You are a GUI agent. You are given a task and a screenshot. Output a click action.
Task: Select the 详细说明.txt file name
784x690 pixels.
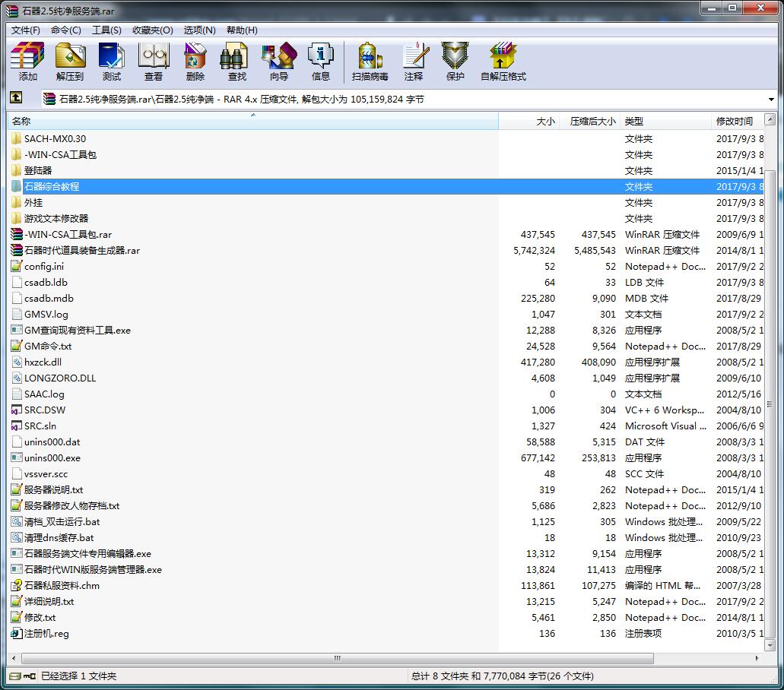click(49, 602)
